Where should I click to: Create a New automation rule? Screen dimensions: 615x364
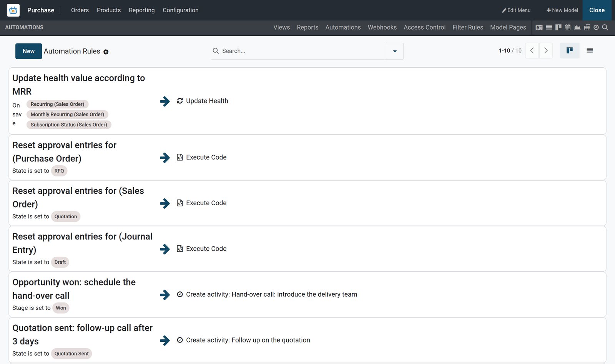pos(28,51)
